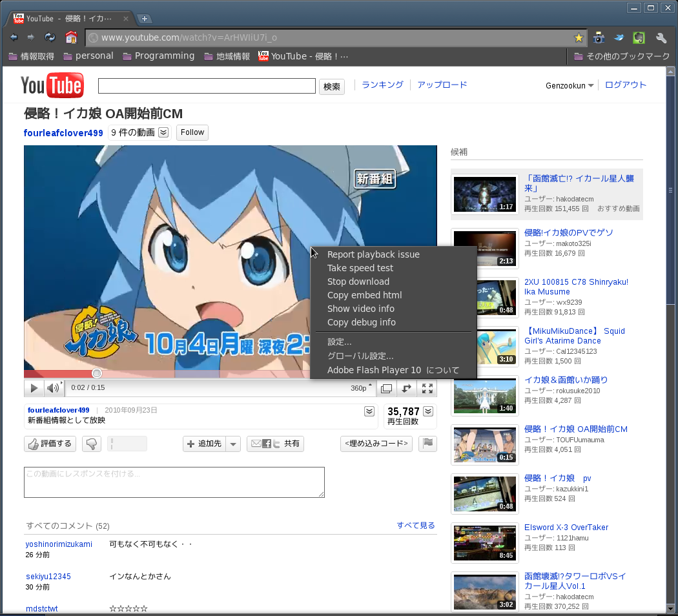
Task: Click the pop-out player icon
Action: click(x=406, y=389)
